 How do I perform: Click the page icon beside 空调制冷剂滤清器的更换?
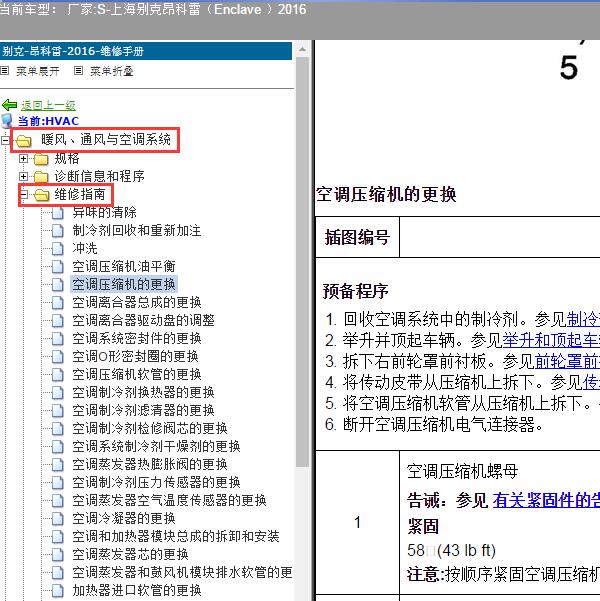[58, 411]
